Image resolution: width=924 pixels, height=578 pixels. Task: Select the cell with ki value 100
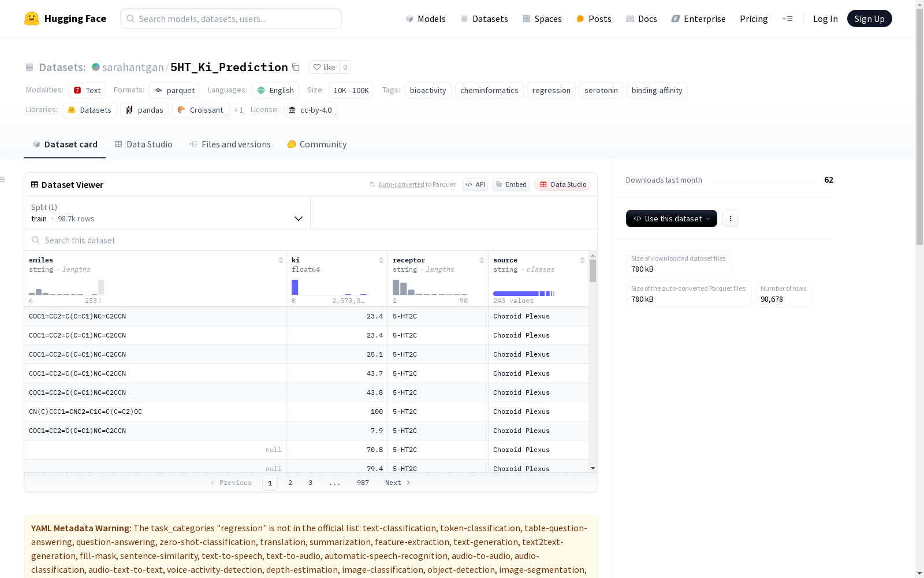point(337,412)
